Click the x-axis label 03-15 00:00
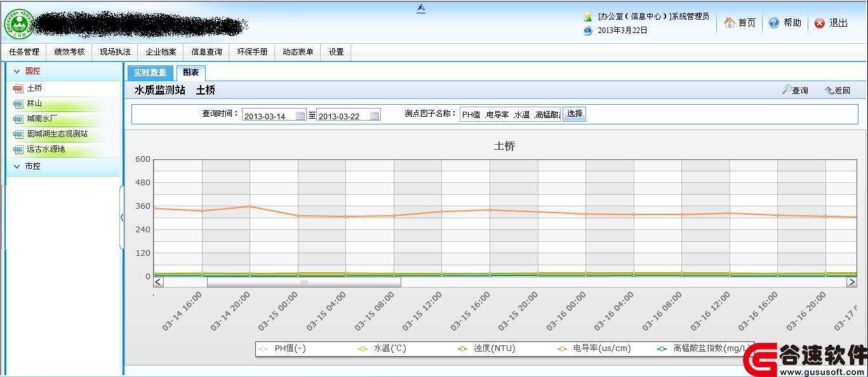This screenshot has height=377, width=868. pyautogui.click(x=277, y=311)
